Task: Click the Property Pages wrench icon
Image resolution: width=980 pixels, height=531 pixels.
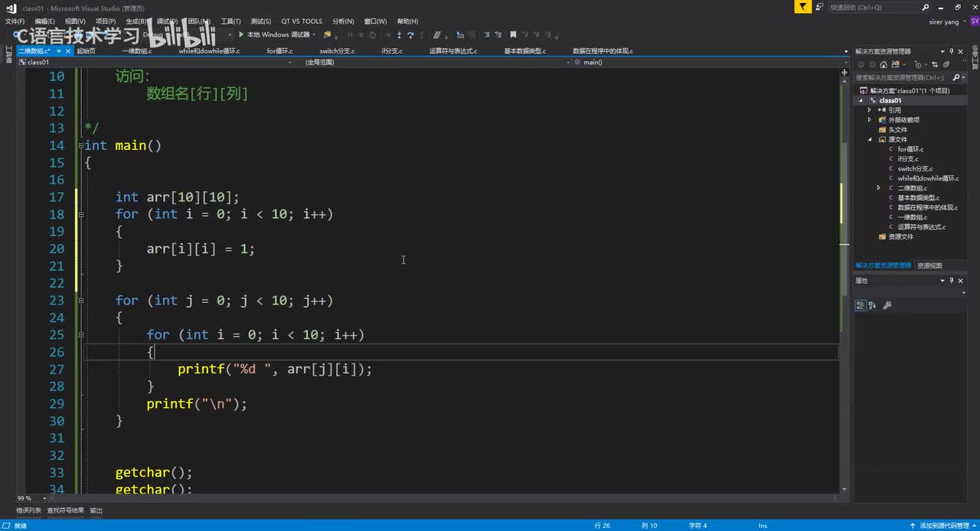Action: (887, 305)
